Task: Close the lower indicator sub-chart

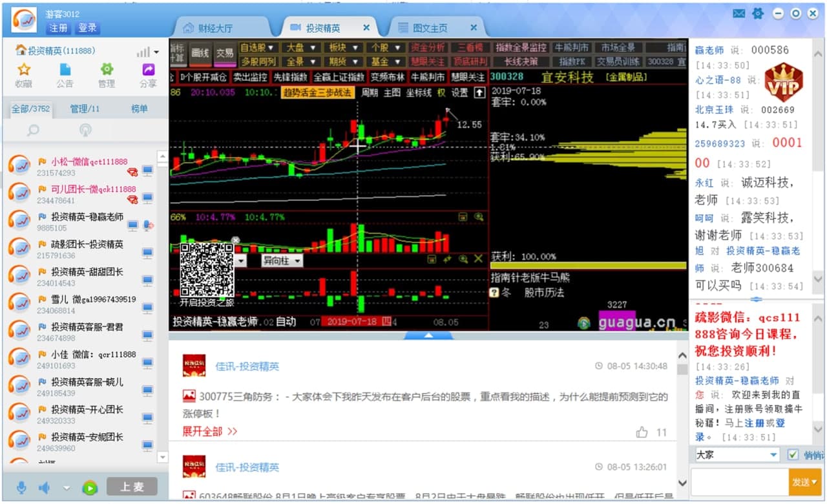Action: point(478,259)
